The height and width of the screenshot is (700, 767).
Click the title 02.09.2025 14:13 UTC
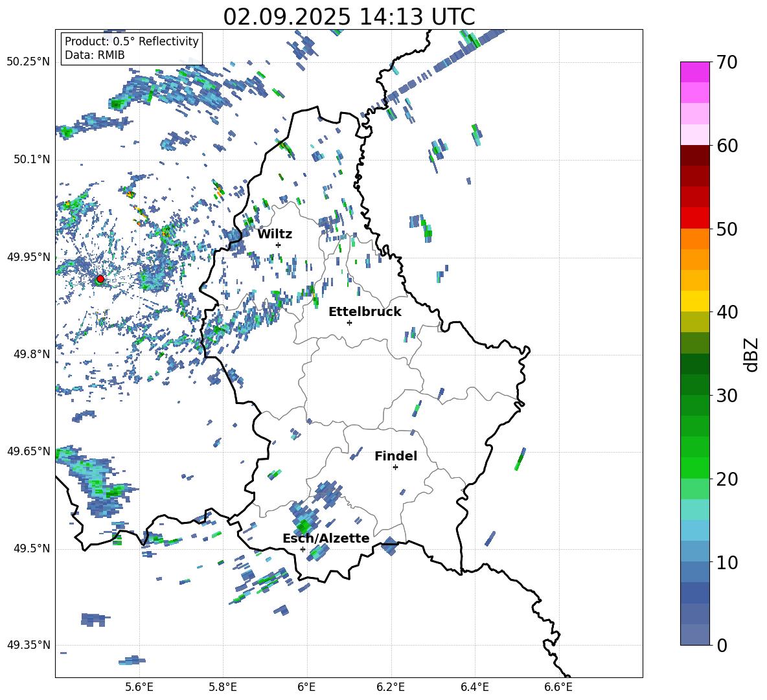(x=349, y=17)
